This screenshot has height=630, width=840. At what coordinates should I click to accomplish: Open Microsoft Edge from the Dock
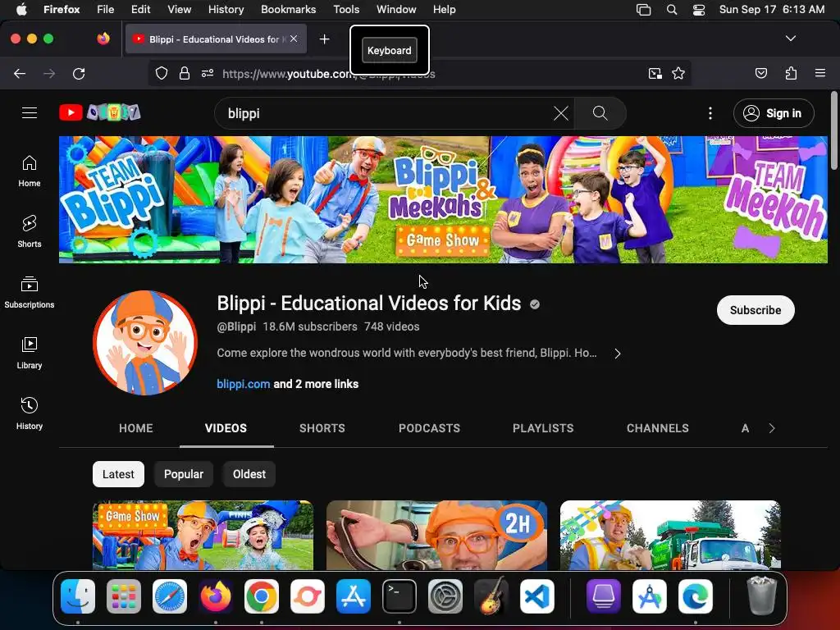[x=696, y=596]
